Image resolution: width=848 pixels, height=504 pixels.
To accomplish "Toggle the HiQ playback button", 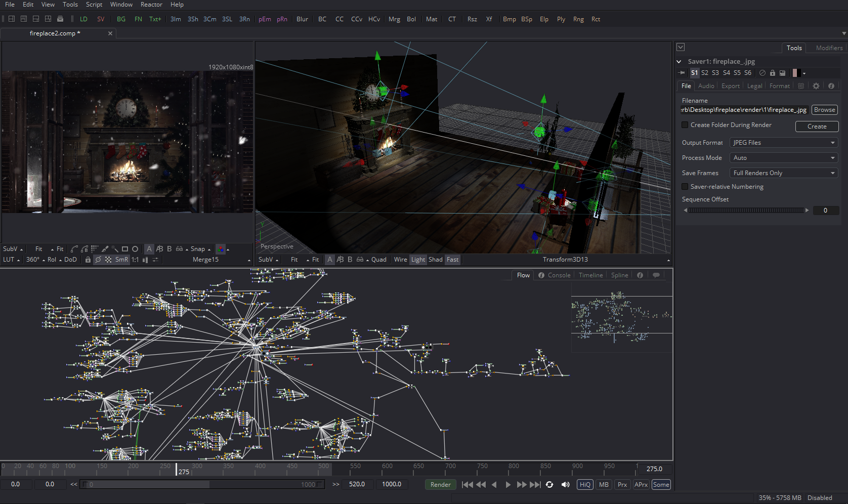I will (x=584, y=484).
